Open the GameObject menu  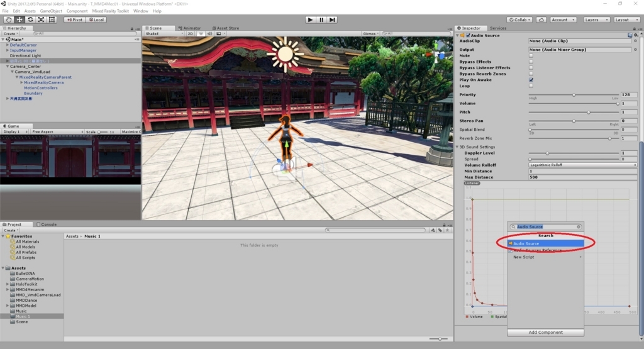51,11
